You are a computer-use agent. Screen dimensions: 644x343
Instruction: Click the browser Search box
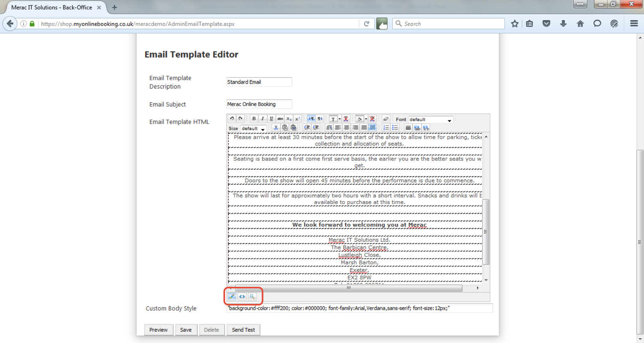click(448, 24)
